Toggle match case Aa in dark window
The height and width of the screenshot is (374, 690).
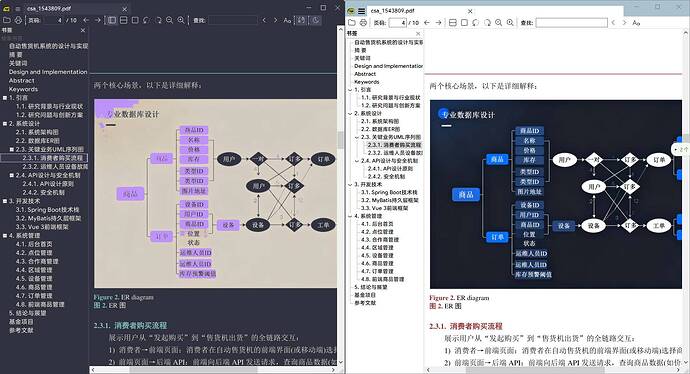pyautogui.click(x=287, y=20)
